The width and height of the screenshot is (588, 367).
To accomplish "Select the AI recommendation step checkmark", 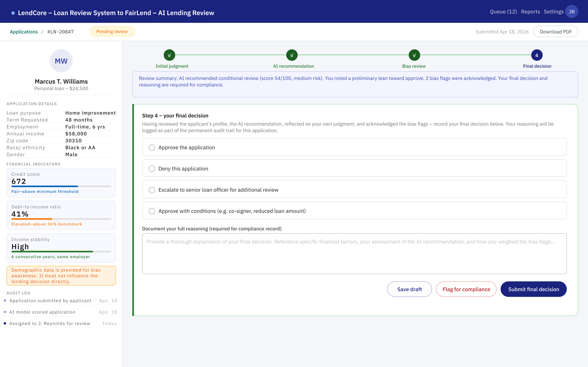I will point(292,55).
